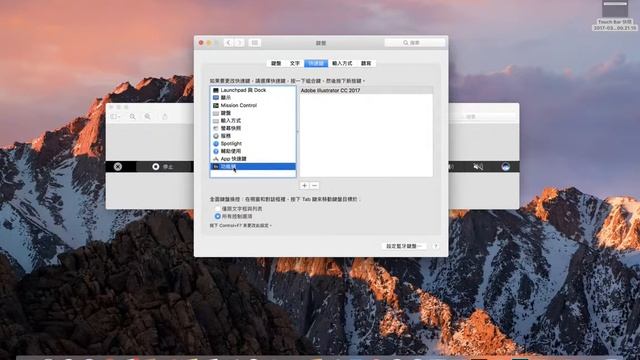Show all preferences grid button

254,42
